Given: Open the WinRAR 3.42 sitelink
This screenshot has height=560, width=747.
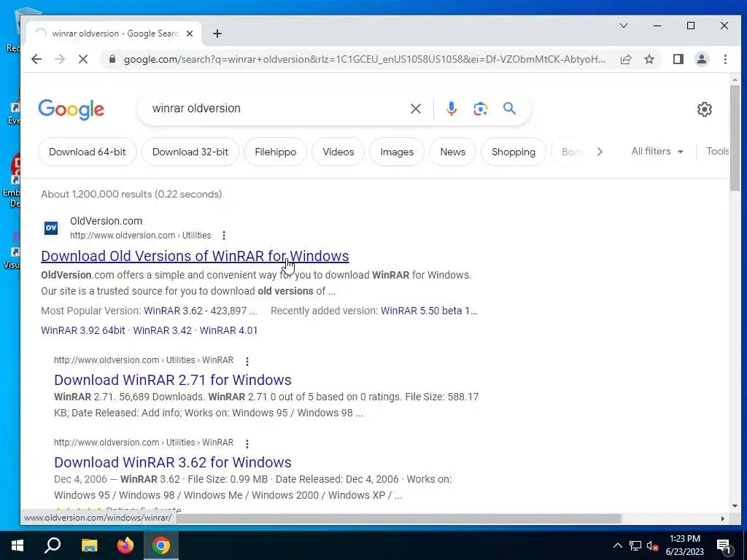Looking at the screenshot, I should pos(163,330).
